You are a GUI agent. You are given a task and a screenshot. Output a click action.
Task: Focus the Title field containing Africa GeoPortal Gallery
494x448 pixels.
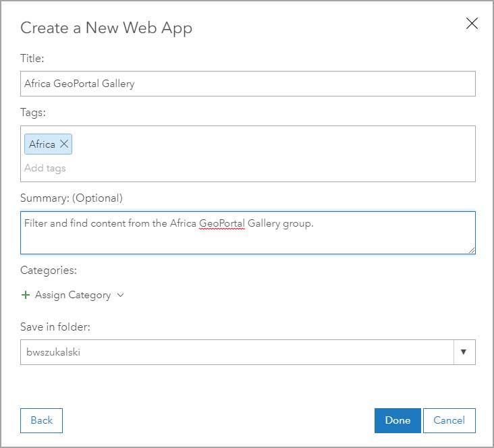point(248,84)
